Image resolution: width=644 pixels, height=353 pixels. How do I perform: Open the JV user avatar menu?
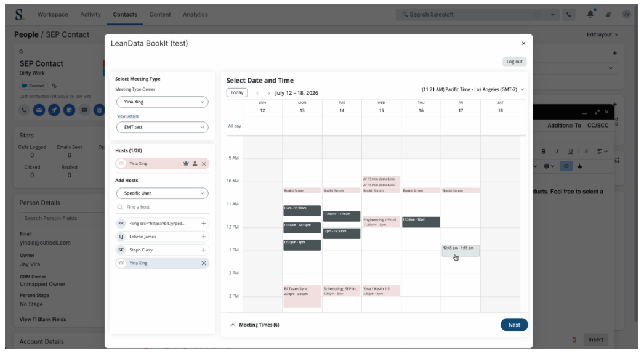(x=626, y=14)
